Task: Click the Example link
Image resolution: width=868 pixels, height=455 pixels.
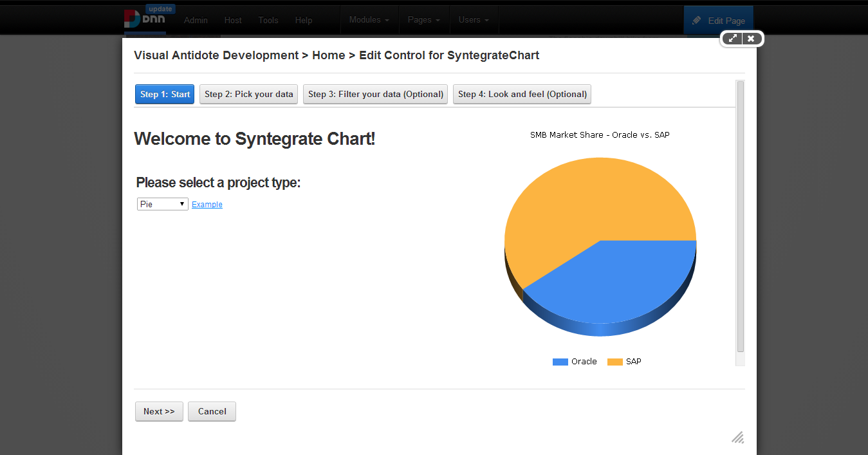Action: click(x=207, y=205)
